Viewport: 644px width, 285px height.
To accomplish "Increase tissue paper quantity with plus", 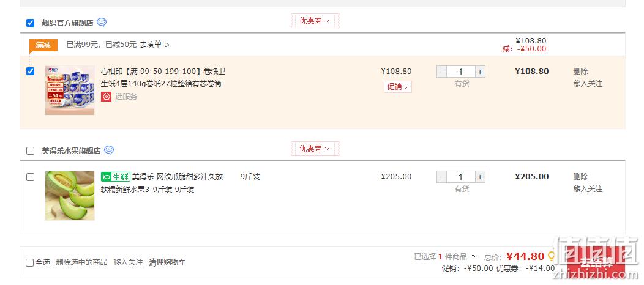I will click(x=480, y=72).
